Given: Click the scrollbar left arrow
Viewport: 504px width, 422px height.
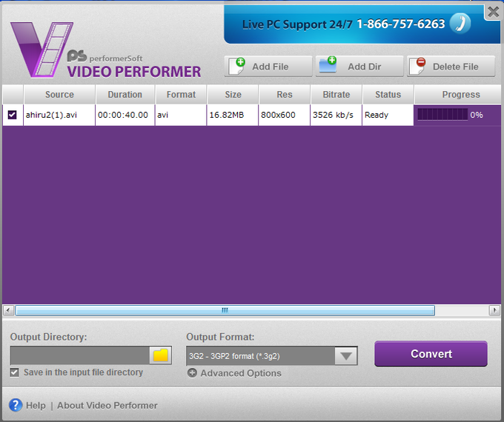Looking at the screenshot, I should [8, 310].
